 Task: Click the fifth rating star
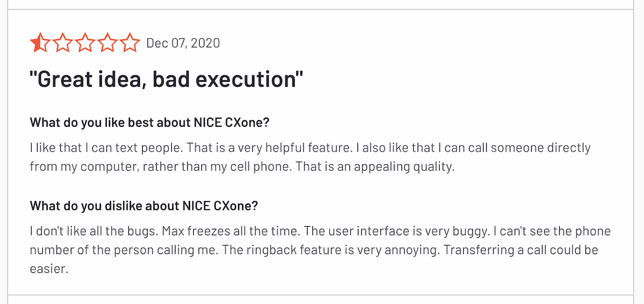[x=130, y=43]
